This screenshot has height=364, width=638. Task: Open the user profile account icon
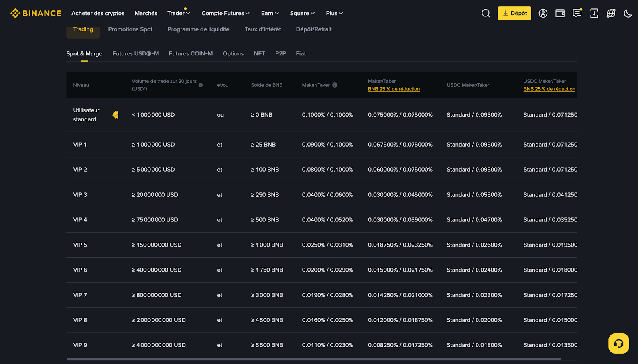[543, 13]
